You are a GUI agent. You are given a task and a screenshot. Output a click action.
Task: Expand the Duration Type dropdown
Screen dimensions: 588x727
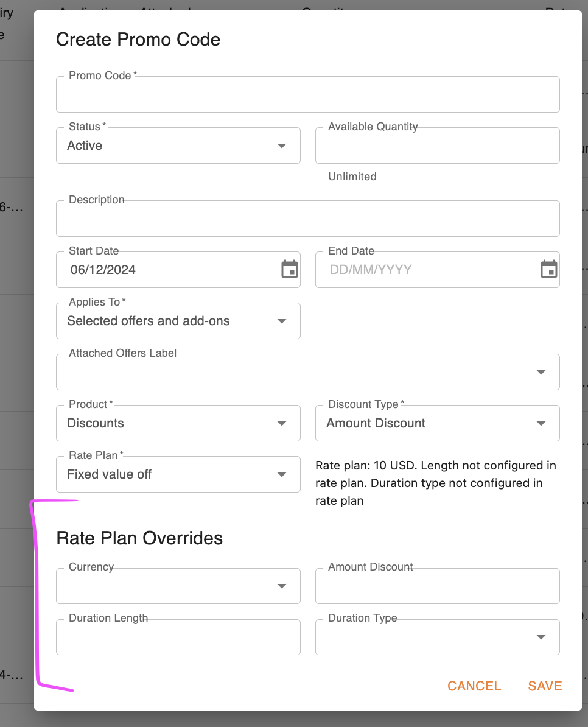coord(438,637)
